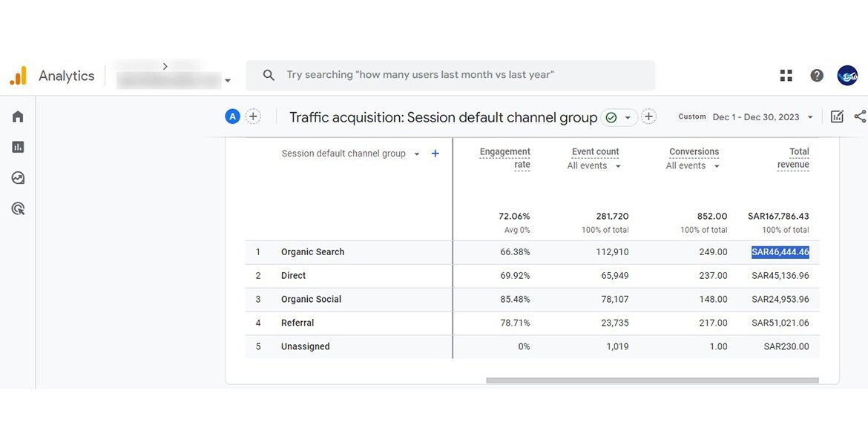Open the report status check dropdown
The height and width of the screenshot is (448, 868).
pos(619,117)
